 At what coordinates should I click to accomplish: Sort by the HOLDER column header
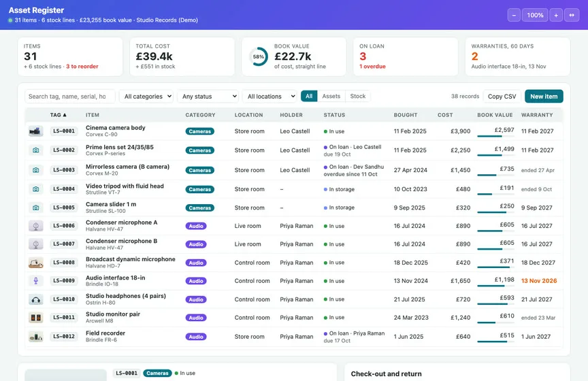[291, 115]
